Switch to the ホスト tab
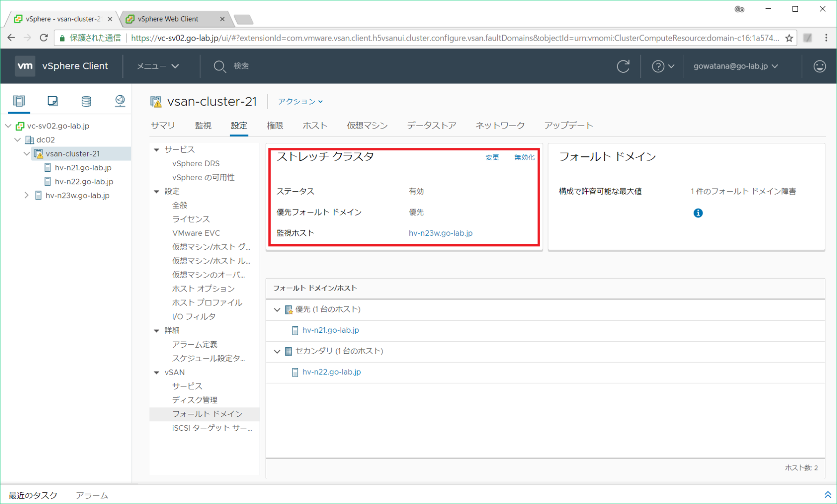This screenshot has width=837, height=504. (x=315, y=126)
